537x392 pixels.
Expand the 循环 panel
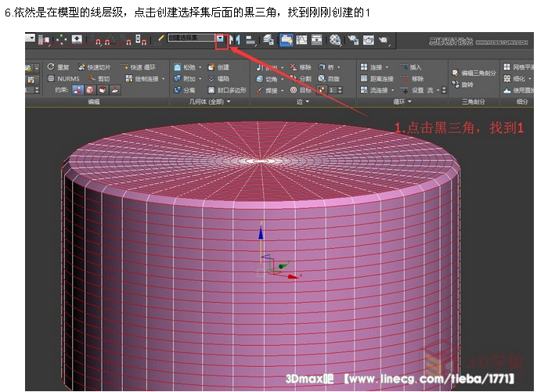[402, 102]
